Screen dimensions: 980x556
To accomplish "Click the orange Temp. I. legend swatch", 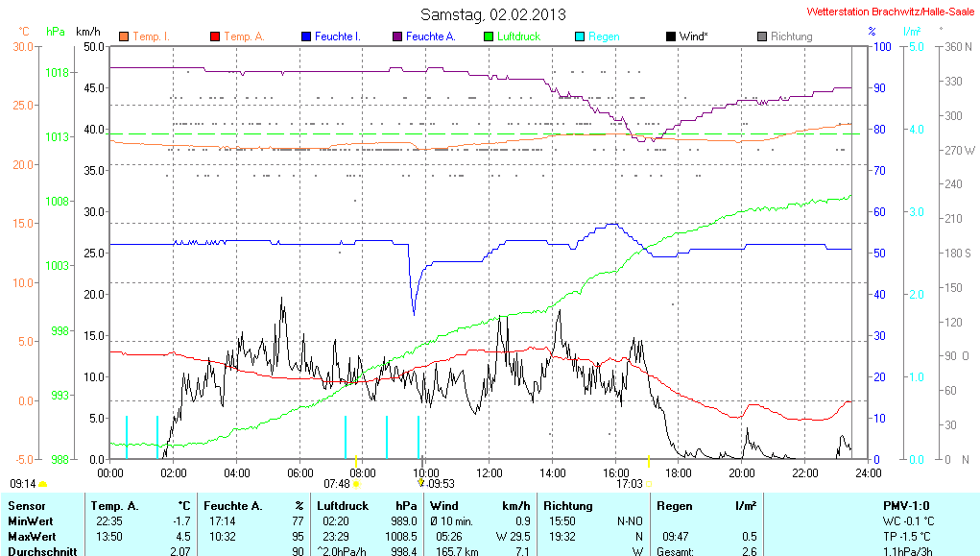I will pyautogui.click(x=124, y=36).
